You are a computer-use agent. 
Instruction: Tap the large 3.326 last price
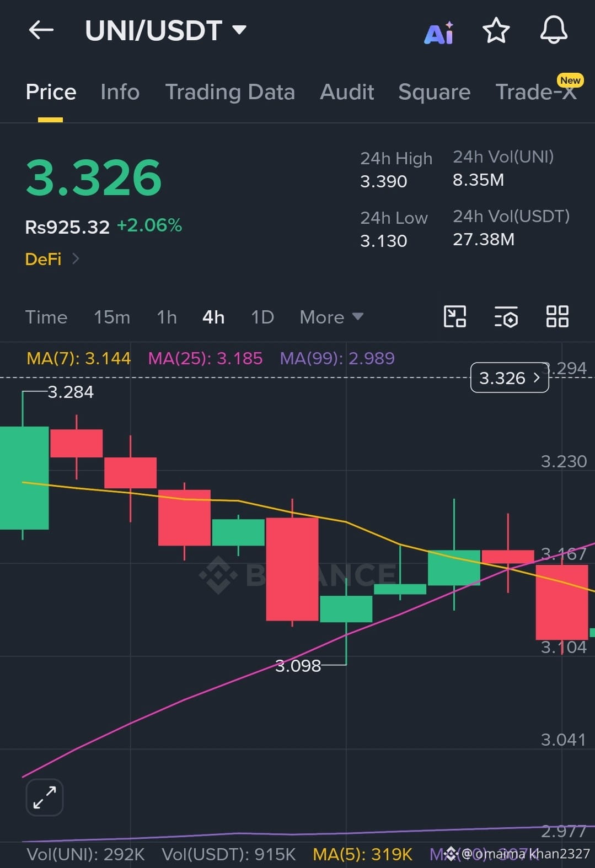(94, 177)
